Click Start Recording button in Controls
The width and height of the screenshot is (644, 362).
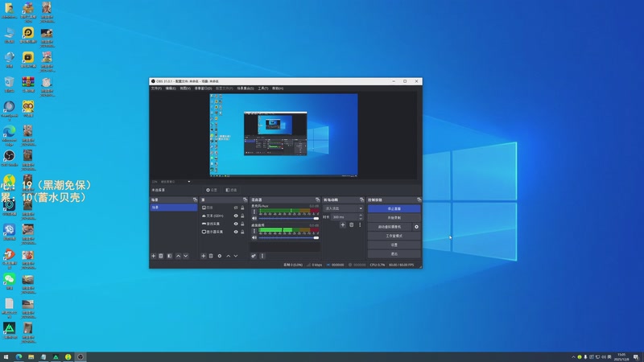(x=394, y=217)
